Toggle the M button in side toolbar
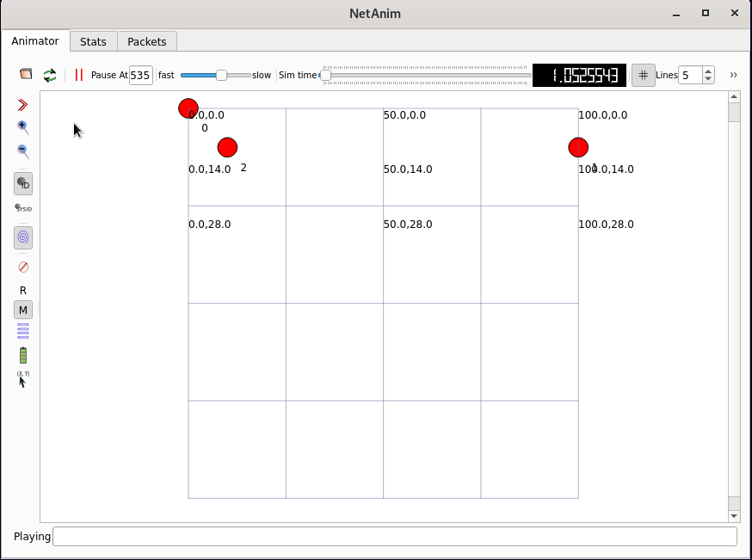This screenshot has width=752, height=560. click(23, 311)
